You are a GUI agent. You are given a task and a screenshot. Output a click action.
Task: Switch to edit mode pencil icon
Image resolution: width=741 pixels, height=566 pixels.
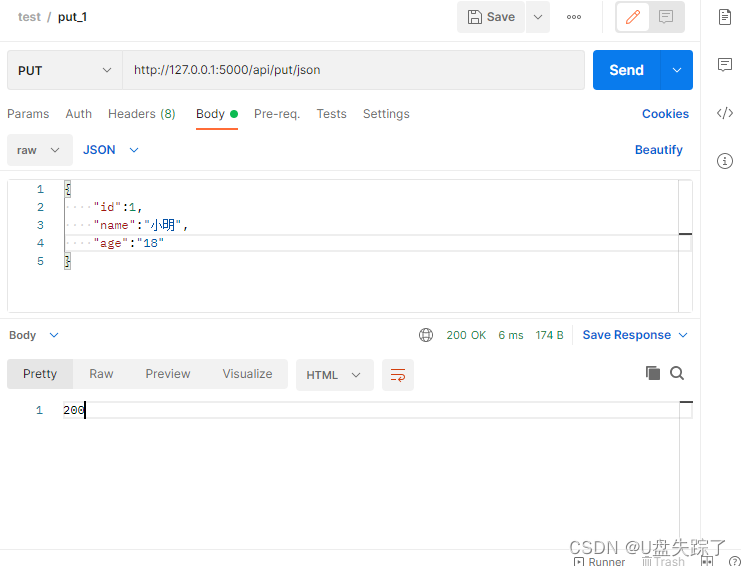pos(632,17)
